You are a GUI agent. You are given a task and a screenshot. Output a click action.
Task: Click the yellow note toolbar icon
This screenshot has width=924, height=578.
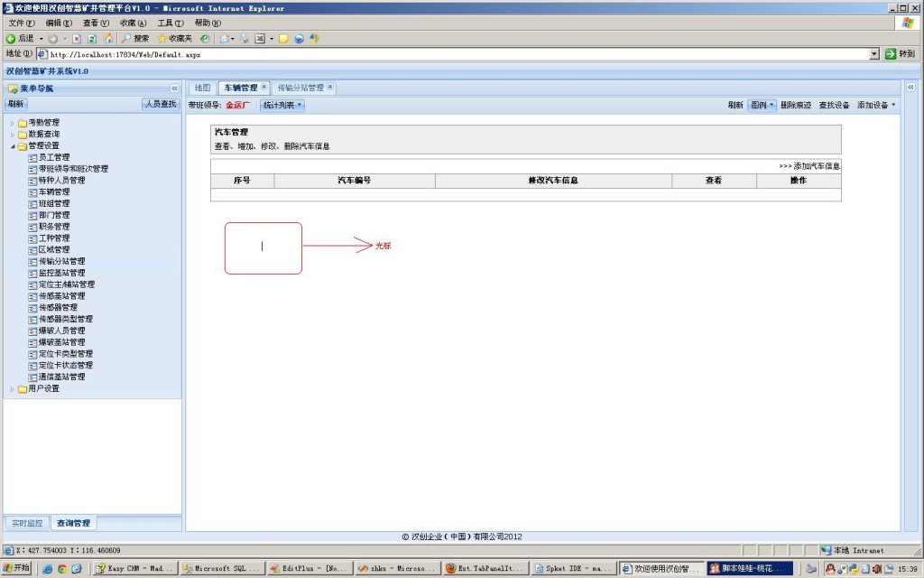[283, 38]
